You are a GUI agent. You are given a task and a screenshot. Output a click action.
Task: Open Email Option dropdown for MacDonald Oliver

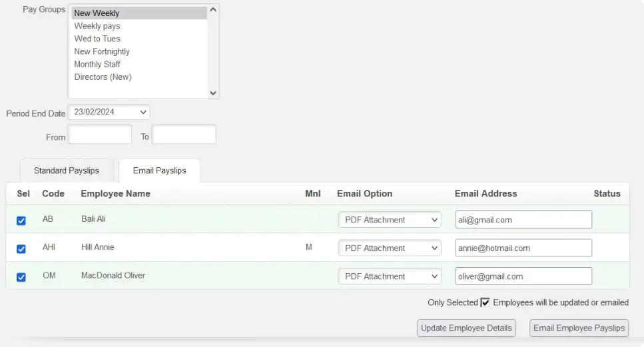pyautogui.click(x=390, y=276)
